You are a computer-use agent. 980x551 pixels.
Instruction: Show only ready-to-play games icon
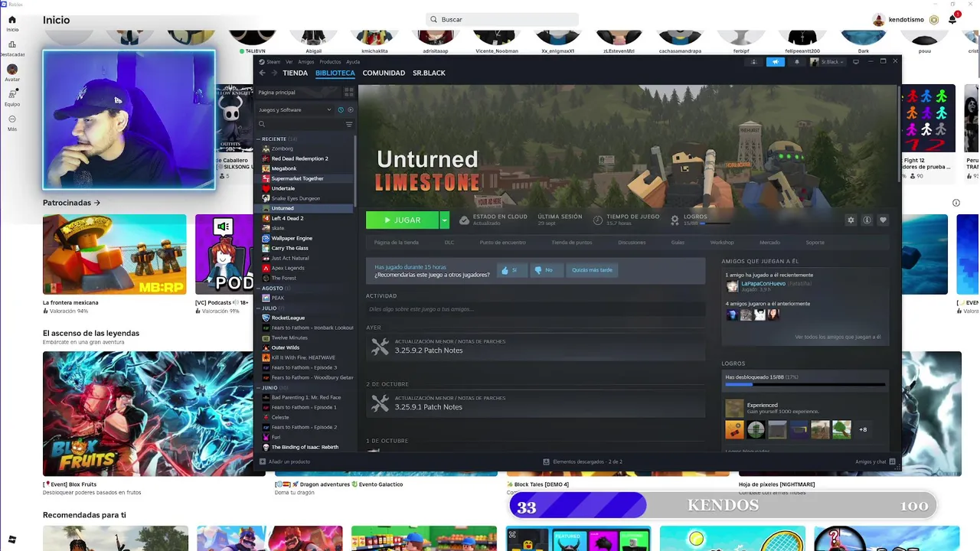351,109
